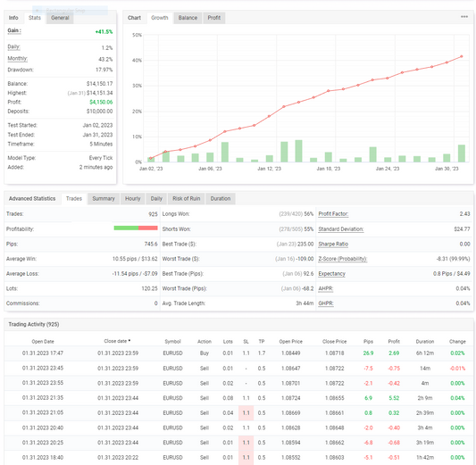Click the green part of Profitability bar

pyautogui.click(x=126, y=228)
